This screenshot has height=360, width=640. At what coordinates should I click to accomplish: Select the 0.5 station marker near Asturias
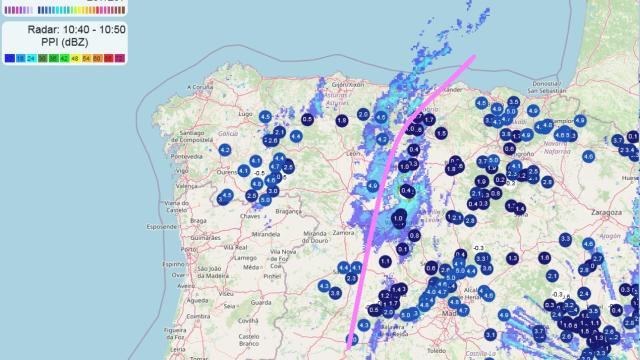click(307, 120)
